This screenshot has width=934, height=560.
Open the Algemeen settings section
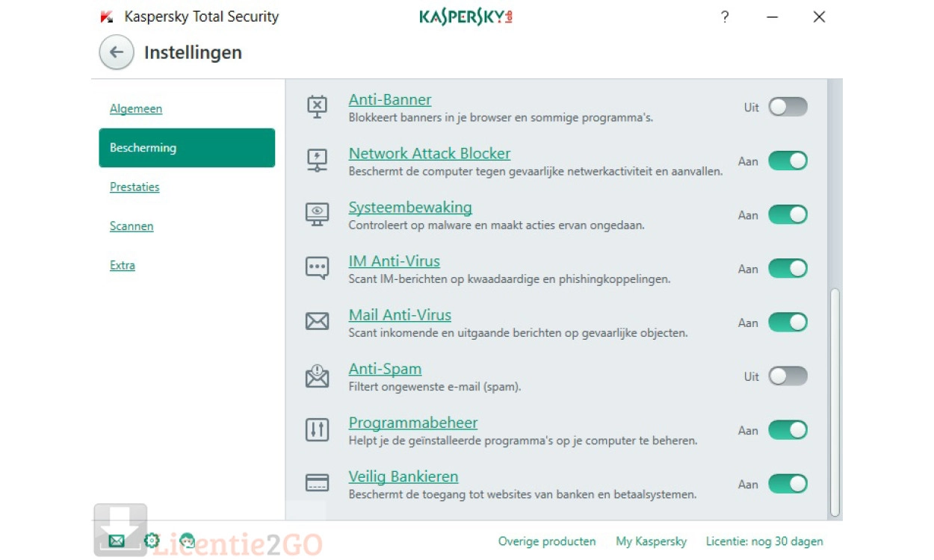[136, 109]
